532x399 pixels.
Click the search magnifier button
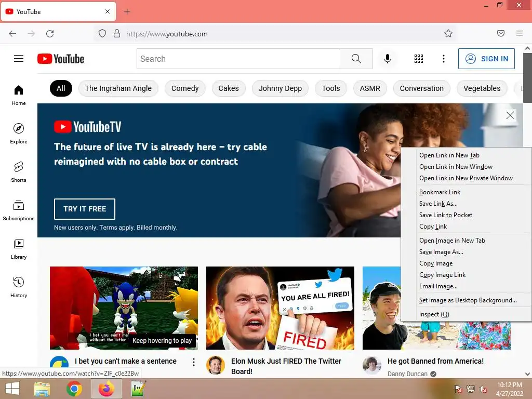click(x=356, y=59)
